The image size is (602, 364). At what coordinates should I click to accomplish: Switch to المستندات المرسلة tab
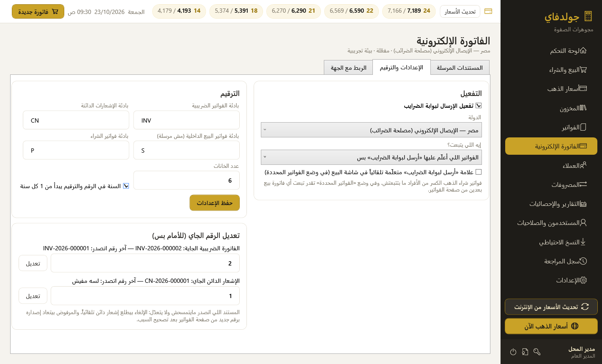460,68
